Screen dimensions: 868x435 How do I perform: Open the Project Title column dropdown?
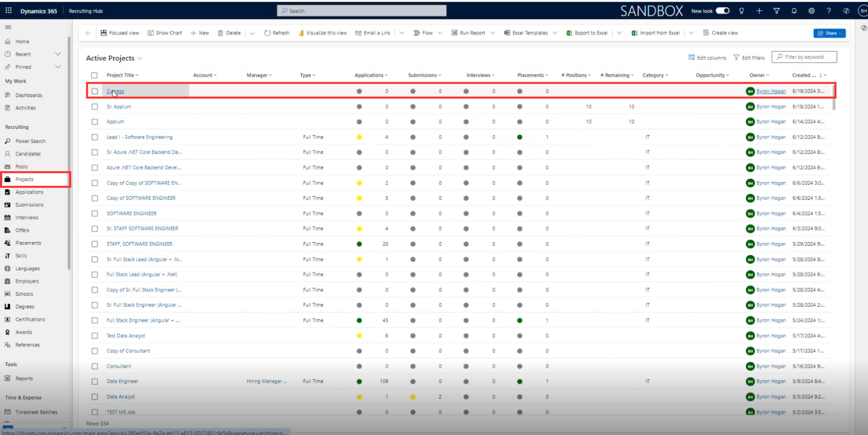click(x=137, y=76)
